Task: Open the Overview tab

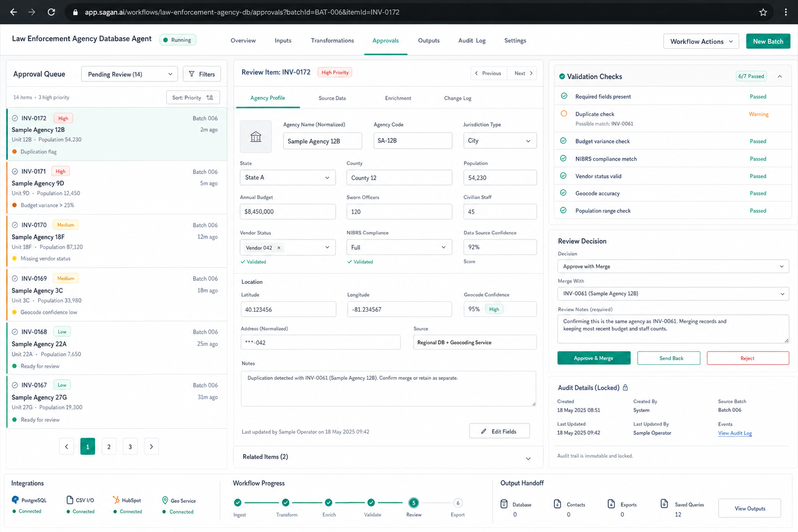Action: (x=243, y=41)
